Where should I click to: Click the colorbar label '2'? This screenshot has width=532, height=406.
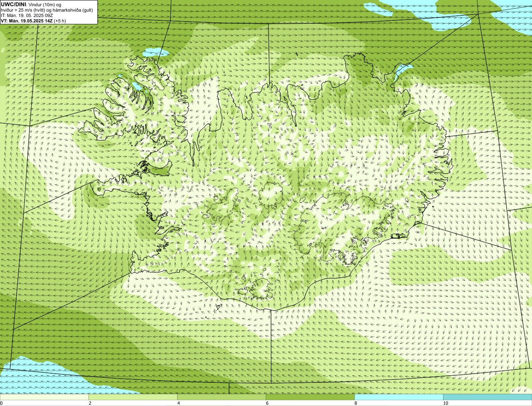[x=90, y=403]
